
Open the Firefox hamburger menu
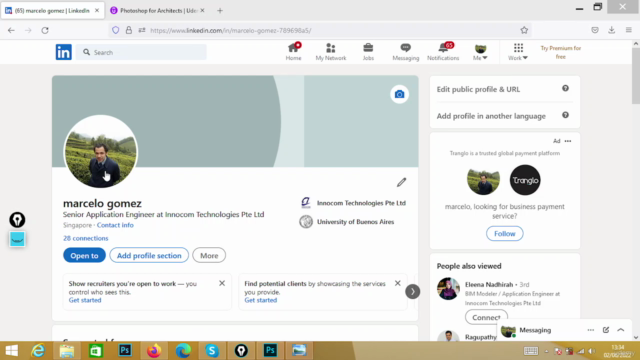point(629,30)
